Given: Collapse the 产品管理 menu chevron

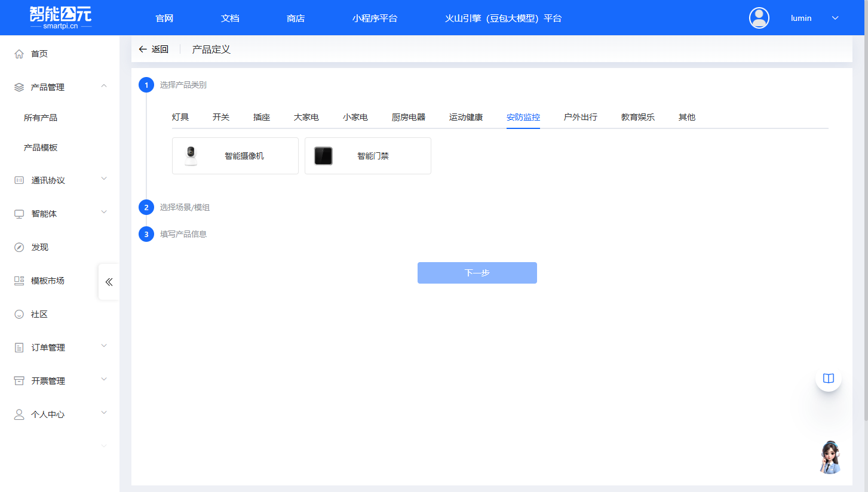Looking at the screenshot, I should point(104,87).
